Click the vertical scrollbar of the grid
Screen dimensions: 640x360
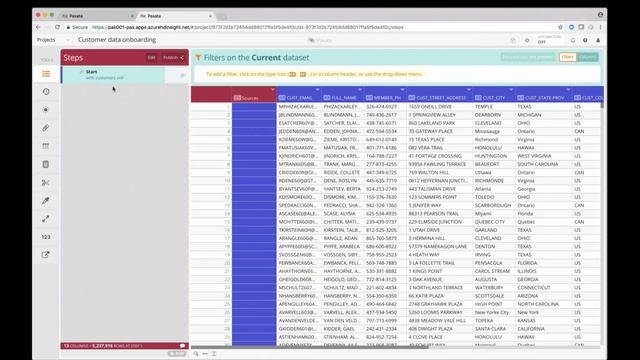[602, 105]
